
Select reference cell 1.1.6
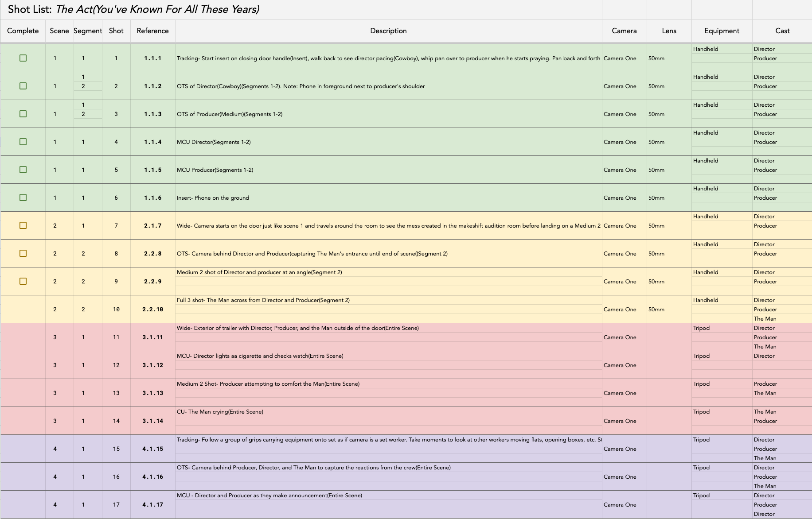[x=152, y=198]
